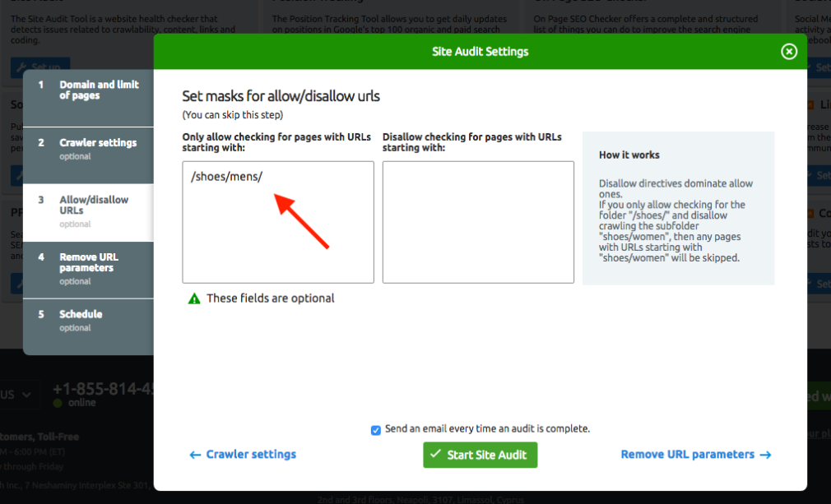Image resolution: width=831 pixels, height=504 pixels.
Task: Select step 3 Allow/disallow URLs
Action: [x=89, y=212]
